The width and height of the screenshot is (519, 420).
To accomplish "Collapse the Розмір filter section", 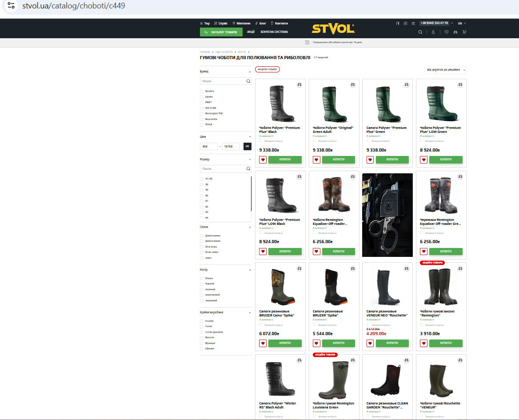I will [250, 160].
